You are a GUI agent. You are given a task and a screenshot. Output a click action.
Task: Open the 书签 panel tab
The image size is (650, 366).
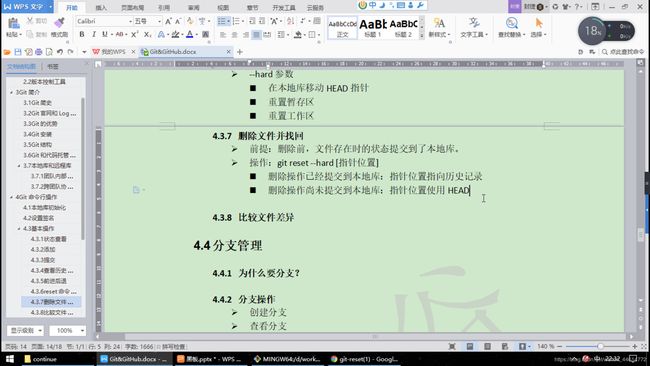pyautogui.click(x=53, y=66)
